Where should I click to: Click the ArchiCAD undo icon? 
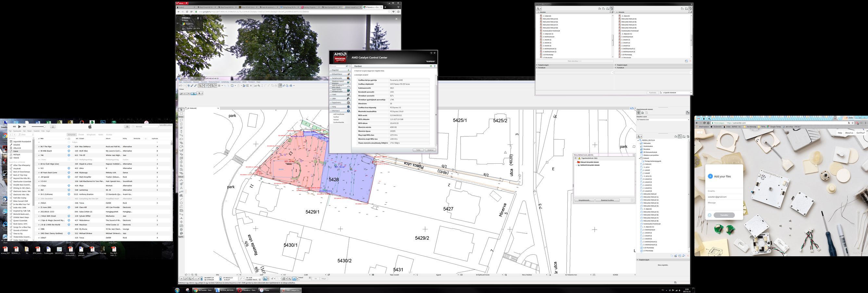181,86
